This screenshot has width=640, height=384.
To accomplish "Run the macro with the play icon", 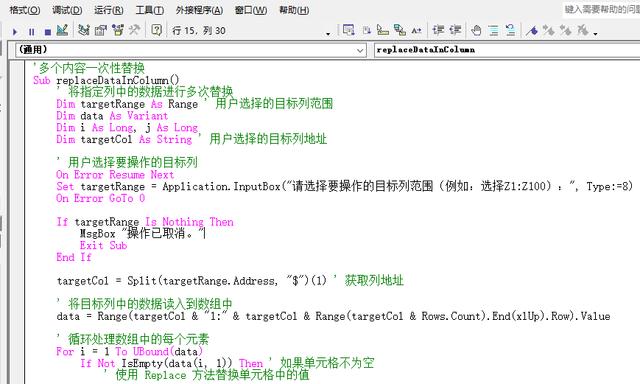I will 15,31.
